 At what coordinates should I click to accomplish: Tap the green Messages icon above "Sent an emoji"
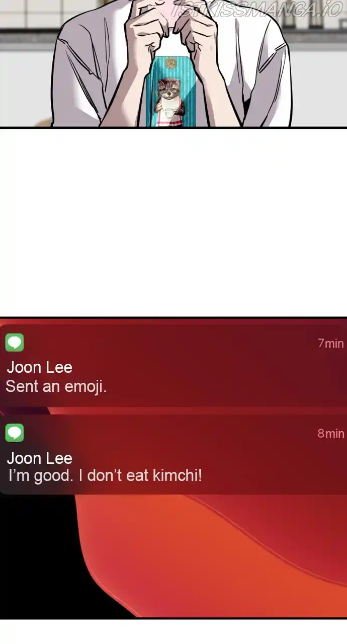(x=15, y=343)
